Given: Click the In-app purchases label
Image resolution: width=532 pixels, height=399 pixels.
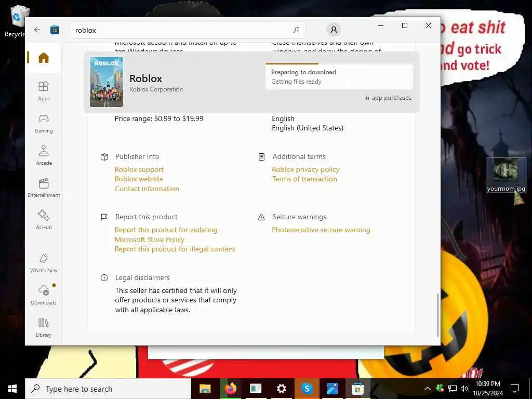Looking at the screenshot, I should click(x=388, y=98).
